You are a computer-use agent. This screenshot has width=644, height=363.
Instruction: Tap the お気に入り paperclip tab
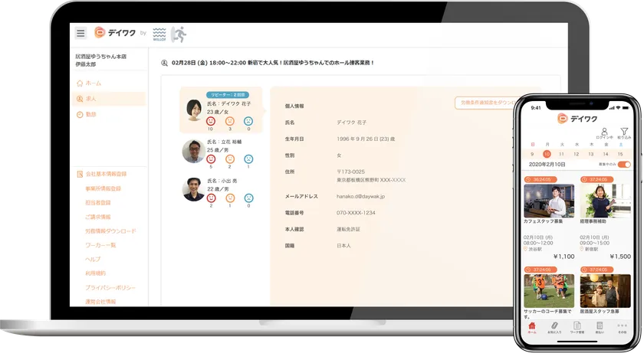(554, 327)
